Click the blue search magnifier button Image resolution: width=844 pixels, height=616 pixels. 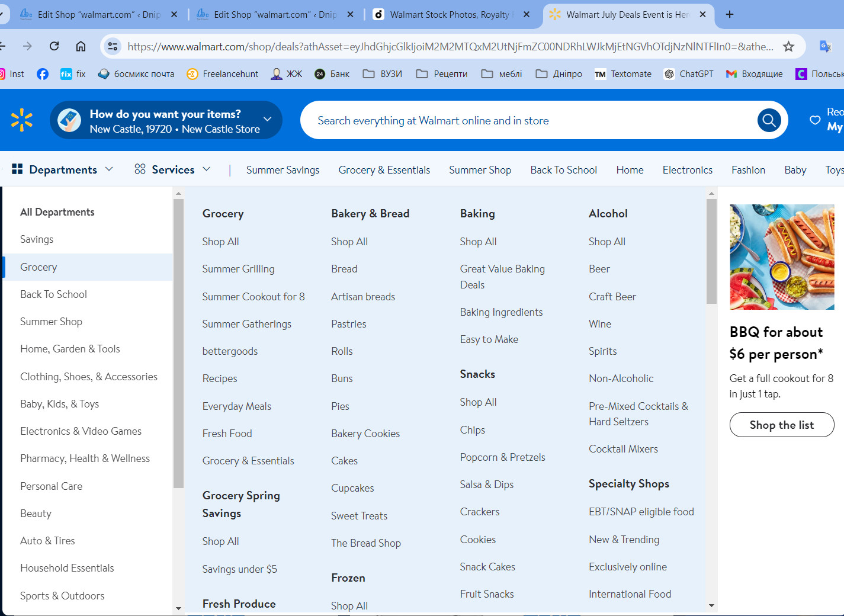[x=769, y=121]
